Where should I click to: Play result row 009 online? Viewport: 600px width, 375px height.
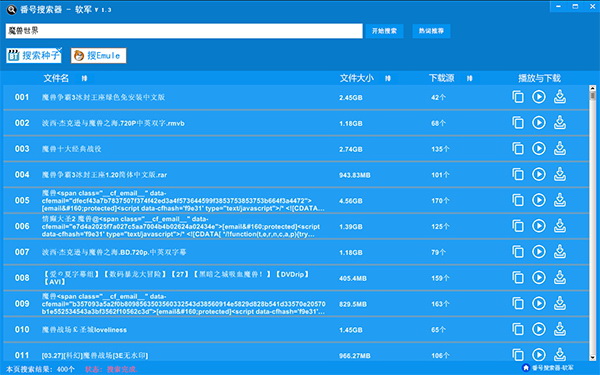[539, 303]
